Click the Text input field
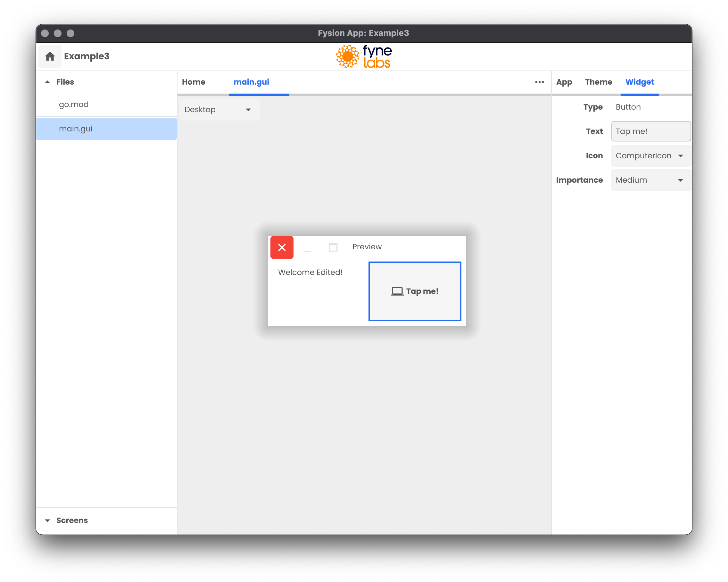The image size is (728, 582). 650,131
